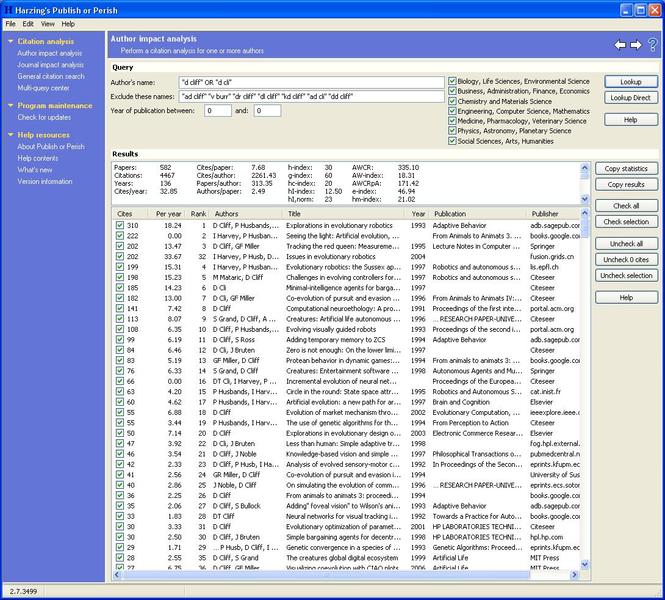665x600 pixels.
Task: Uncheck Chemistry and Materials Science
Action: tap(452, 101)
